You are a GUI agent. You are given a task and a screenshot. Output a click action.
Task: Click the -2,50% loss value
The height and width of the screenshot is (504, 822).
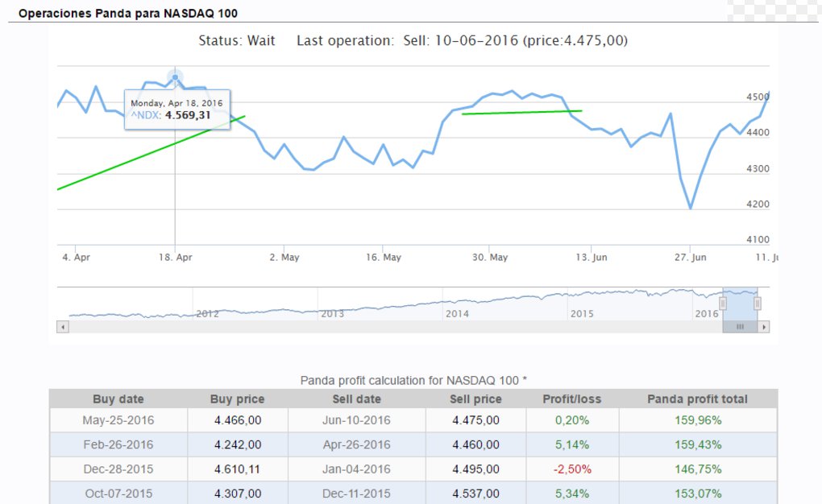pos(572,469)
